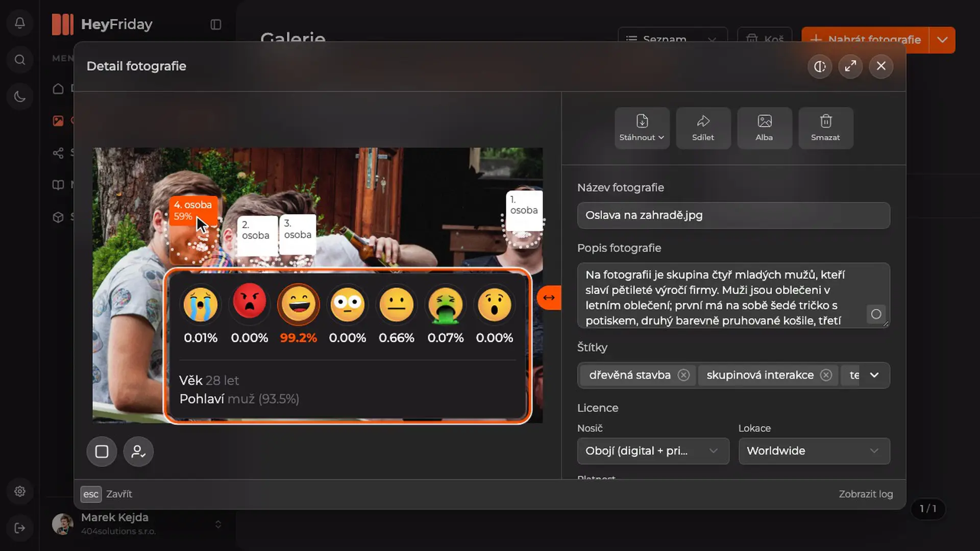Toggle person identification button
The width and height of the screenshot is (980, 551).
click(138, 452)
